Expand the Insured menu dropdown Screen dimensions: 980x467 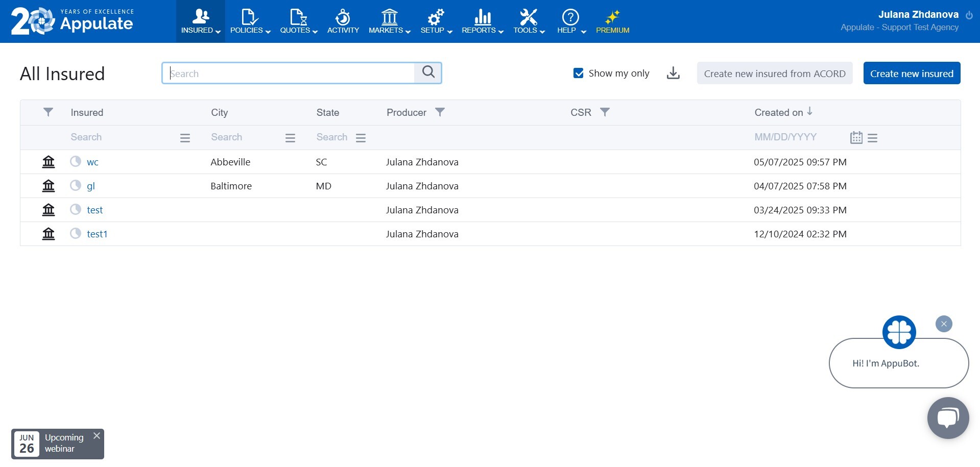click(x=201, y=21)
